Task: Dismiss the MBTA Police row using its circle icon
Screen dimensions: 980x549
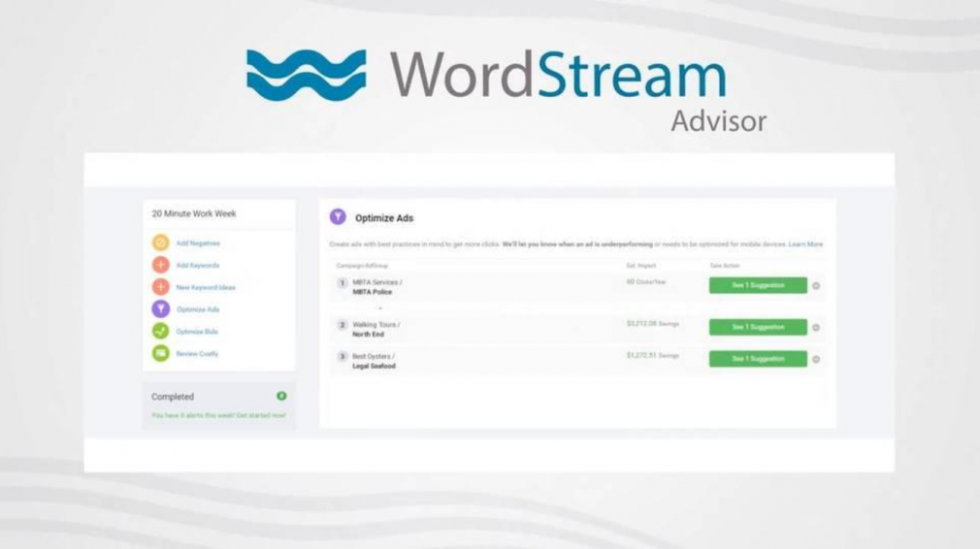Action: click(816, 285)
